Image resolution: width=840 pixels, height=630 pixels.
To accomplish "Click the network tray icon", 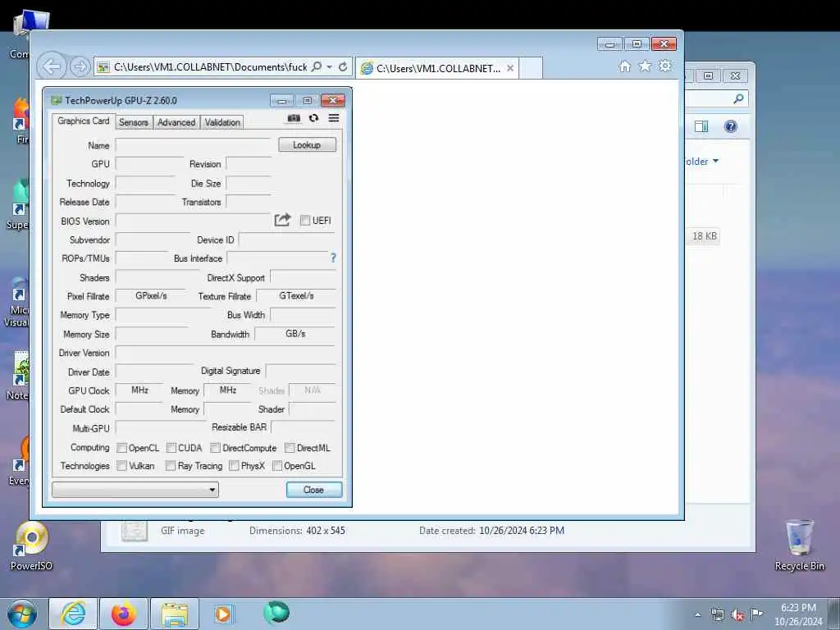I will point(717,614).
